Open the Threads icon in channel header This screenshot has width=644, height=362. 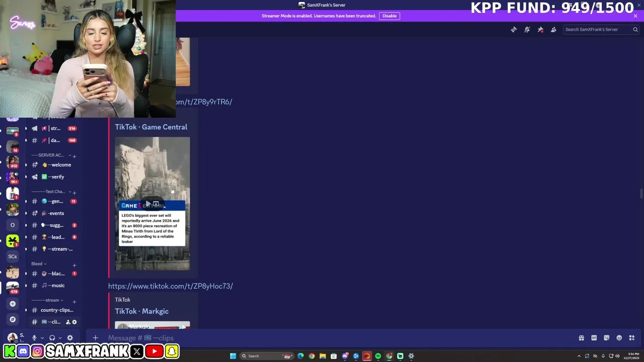[x=514, y=30]
